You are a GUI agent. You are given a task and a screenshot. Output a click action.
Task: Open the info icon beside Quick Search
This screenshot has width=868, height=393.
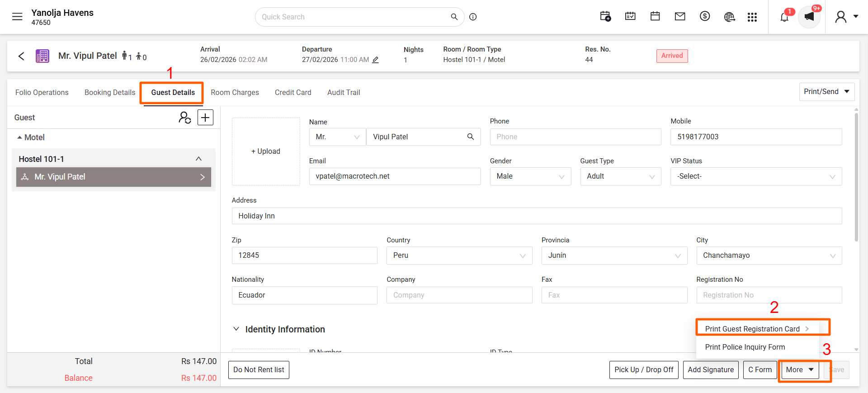[473, 17]
